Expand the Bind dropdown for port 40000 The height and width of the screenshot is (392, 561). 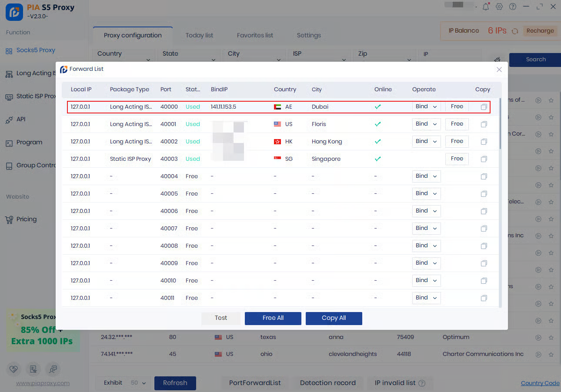click(426, 106)
